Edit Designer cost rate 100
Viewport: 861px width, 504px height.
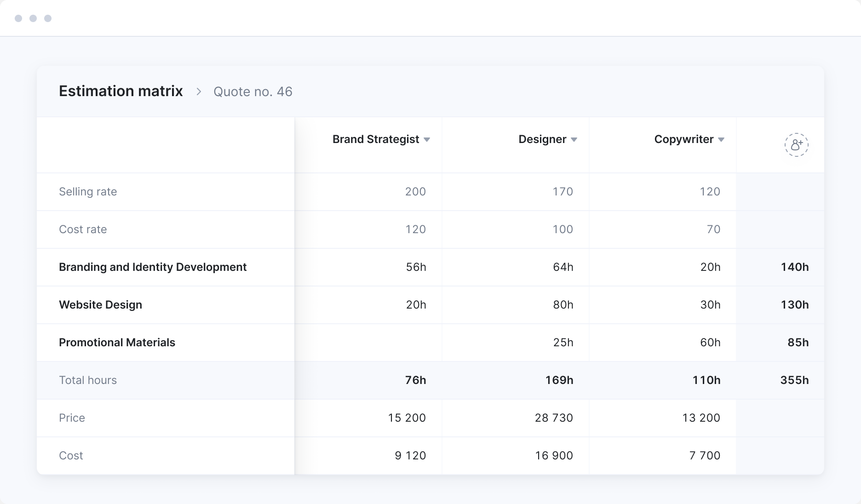click(563, 229)
